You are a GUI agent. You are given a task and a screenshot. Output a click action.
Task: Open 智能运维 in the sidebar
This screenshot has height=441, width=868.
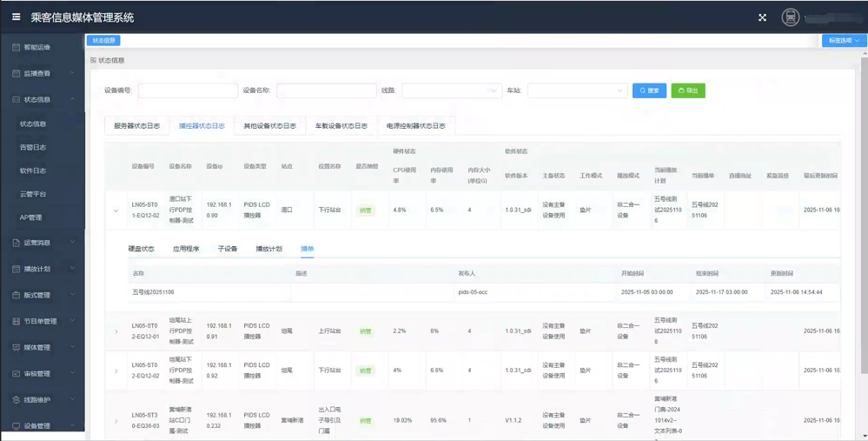pyautogui.click(x=36, y=47)
